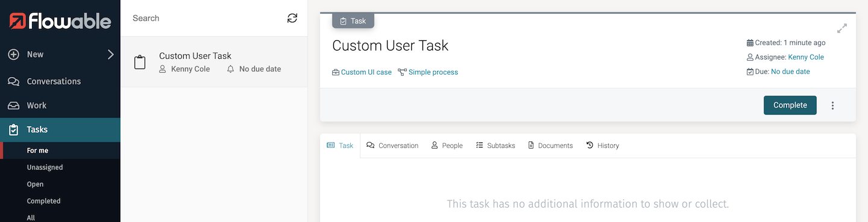Click the Work inbox icon in sidebar
Image resolution: width=868 pixels, height=222 pixels.
pos(14,105)
